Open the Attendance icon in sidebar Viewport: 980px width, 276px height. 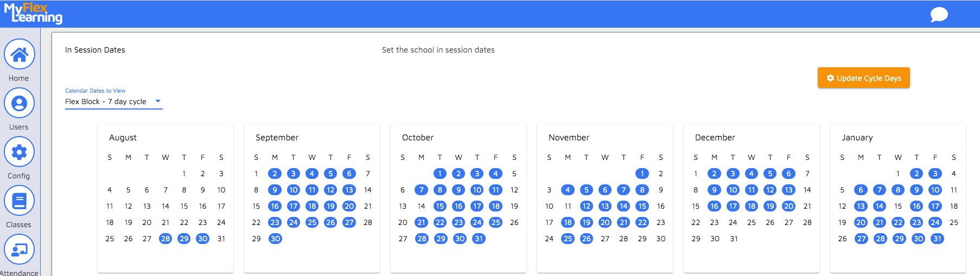point(19,249)
